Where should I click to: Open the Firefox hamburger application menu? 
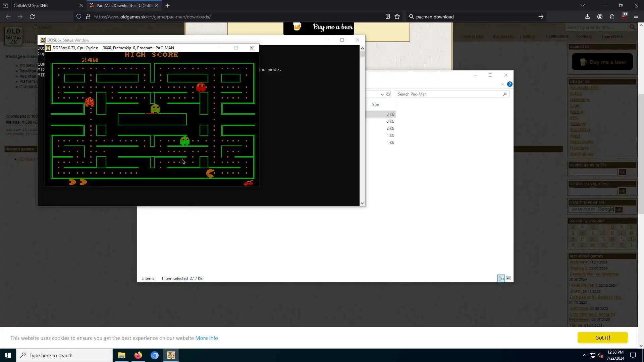[636, 17]
